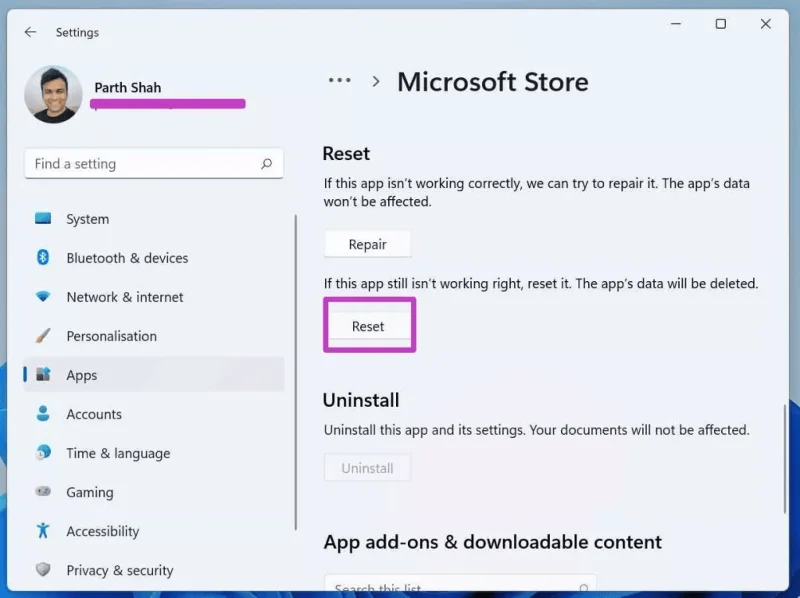Open System settings label
This screenshot has width=800, height=598.
(x=87, y=219)
